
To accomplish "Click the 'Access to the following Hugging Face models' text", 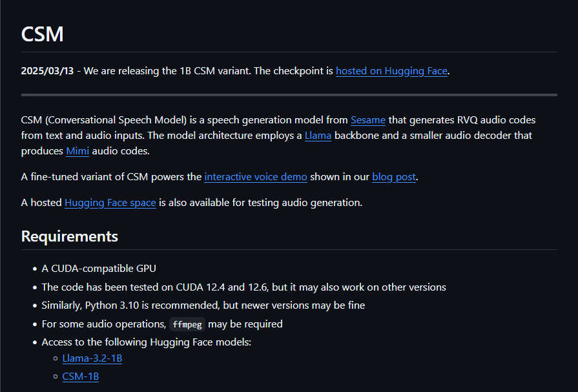I will tap(147, 342).
